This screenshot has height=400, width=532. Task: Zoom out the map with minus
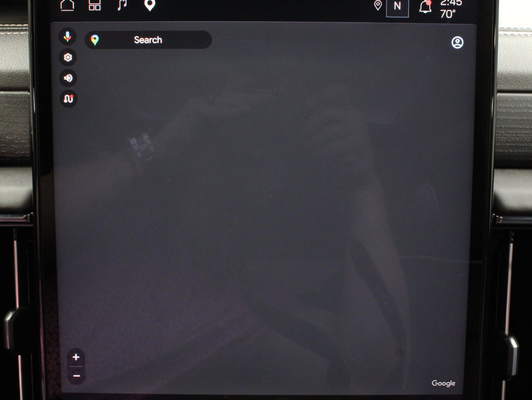point(76,376)
